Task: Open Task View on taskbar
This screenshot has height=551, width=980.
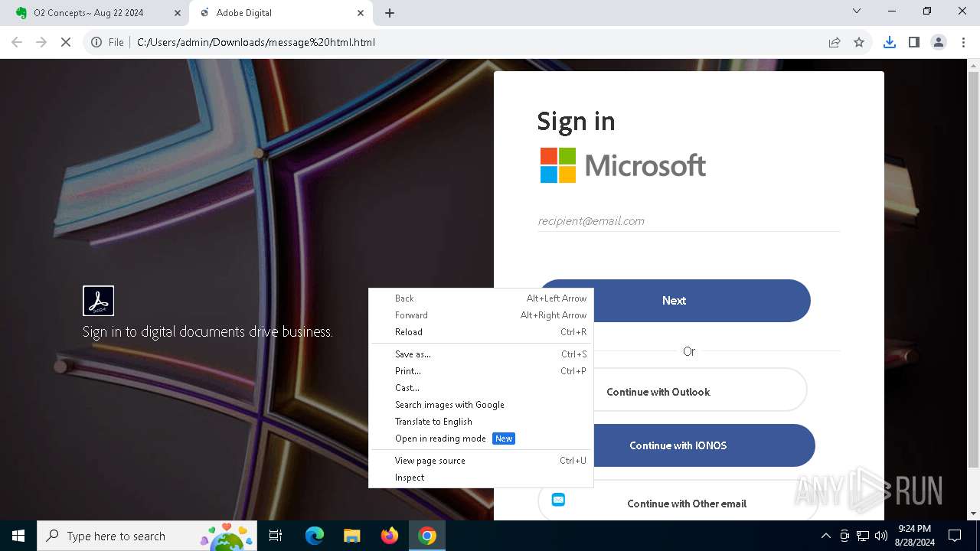Action: [276, 536]
